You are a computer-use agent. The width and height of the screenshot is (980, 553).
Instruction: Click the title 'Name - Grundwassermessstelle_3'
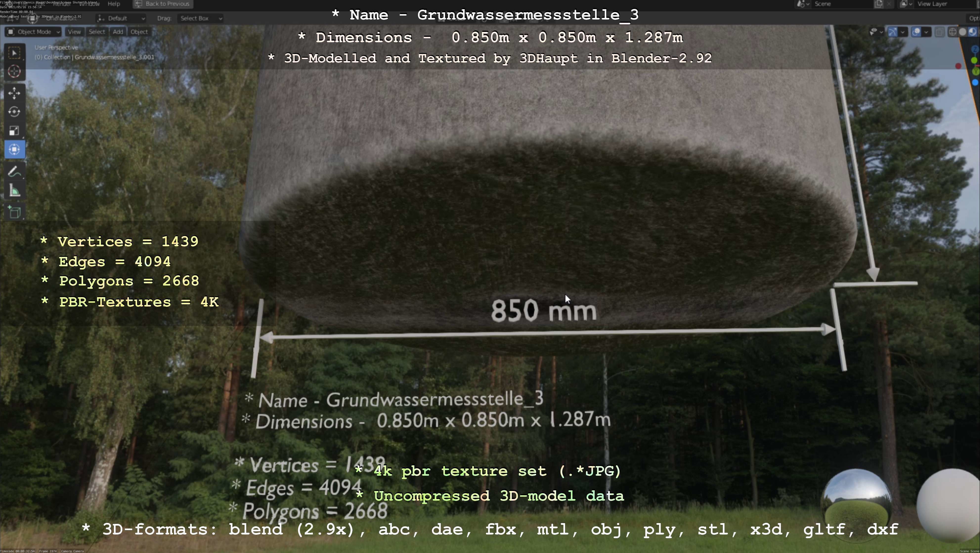click(x=494, y=15)
